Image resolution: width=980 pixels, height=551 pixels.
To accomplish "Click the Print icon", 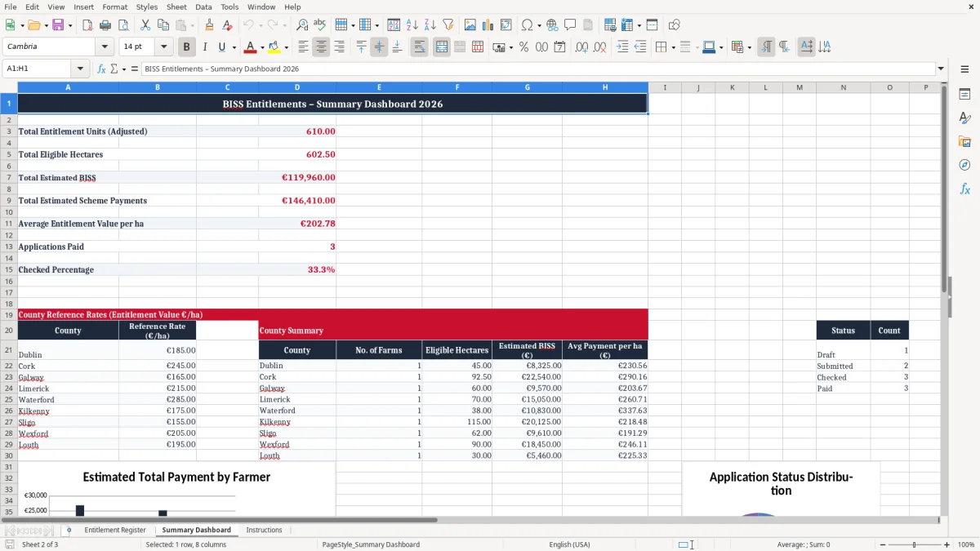I will [105, 25].
